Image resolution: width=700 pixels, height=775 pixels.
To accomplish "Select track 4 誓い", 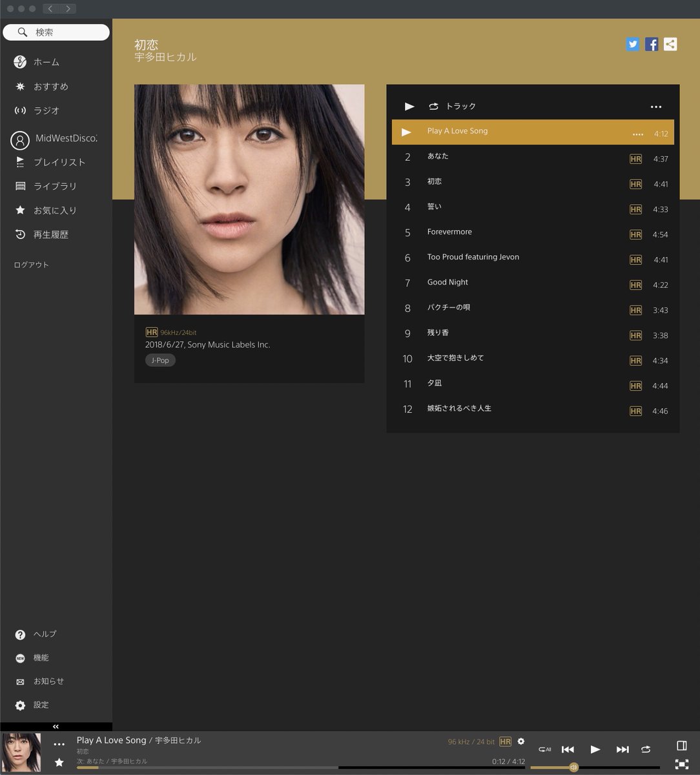I will pos(533,207).
